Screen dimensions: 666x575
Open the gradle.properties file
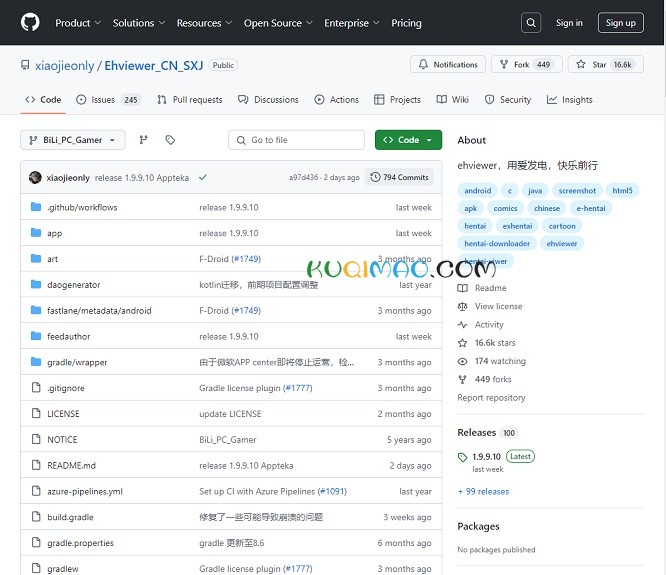click(80, 543)
